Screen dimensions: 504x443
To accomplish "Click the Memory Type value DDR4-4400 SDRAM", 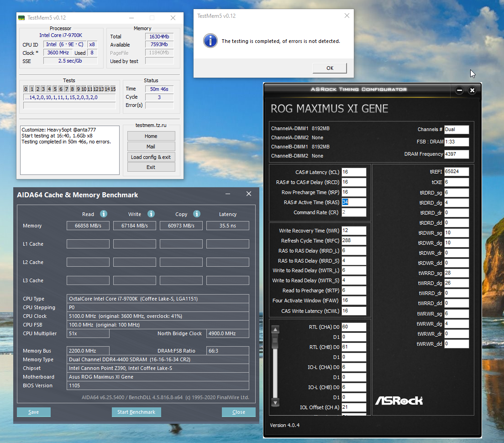I will pos(158,359).
